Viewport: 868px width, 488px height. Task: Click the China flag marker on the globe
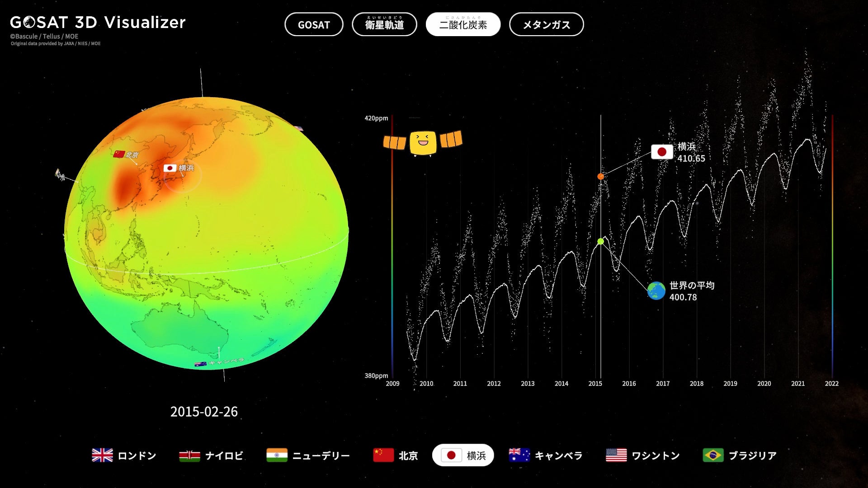(119, 154)
